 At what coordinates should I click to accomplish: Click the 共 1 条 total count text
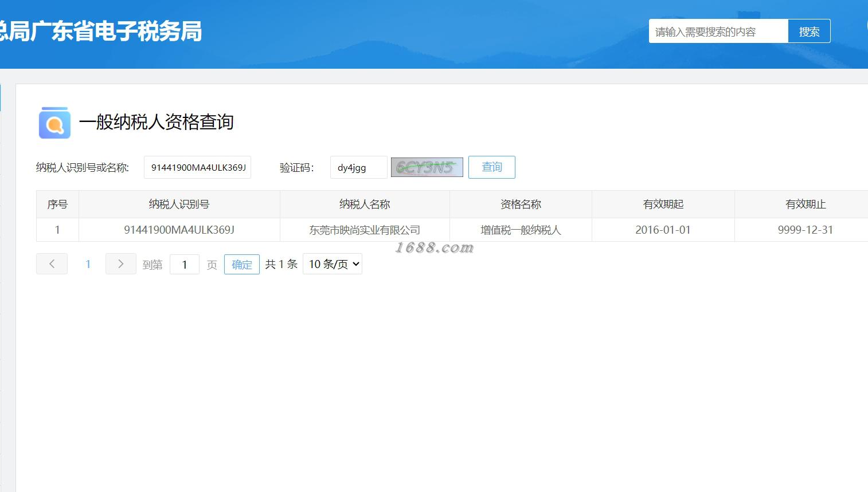click(x=281, y=264)
